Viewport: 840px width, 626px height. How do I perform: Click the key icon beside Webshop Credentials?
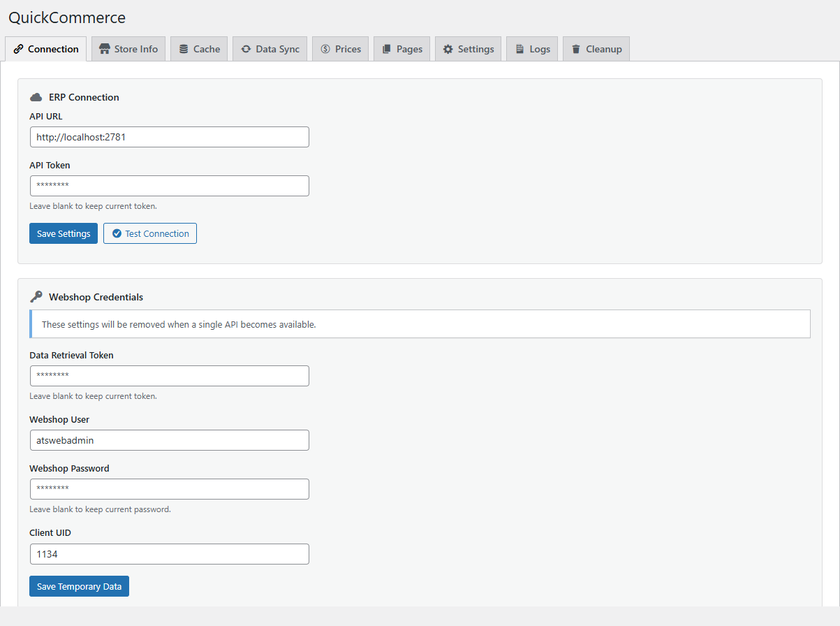36,297
